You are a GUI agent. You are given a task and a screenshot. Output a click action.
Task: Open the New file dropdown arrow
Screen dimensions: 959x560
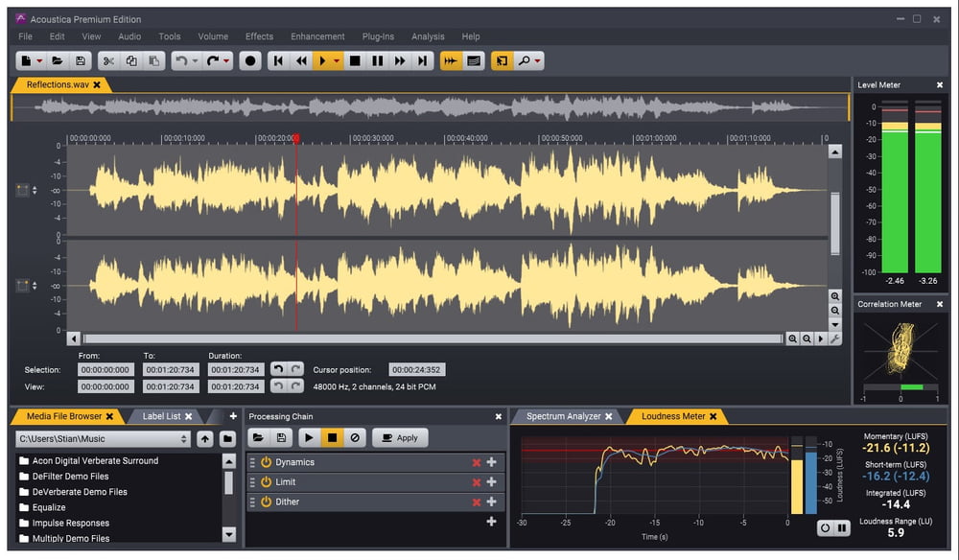click(39, 61)
